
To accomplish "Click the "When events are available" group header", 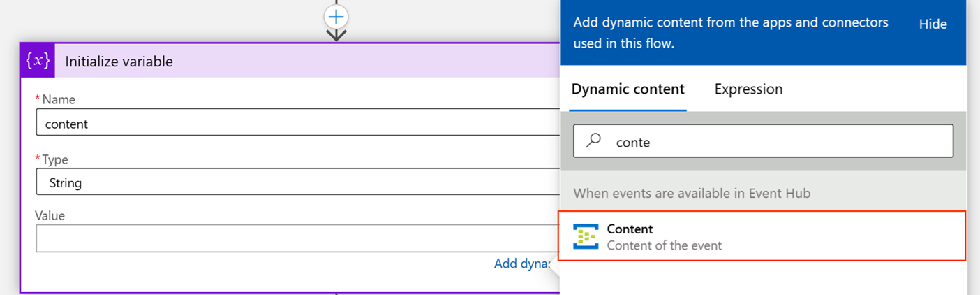I will point(692,193).
